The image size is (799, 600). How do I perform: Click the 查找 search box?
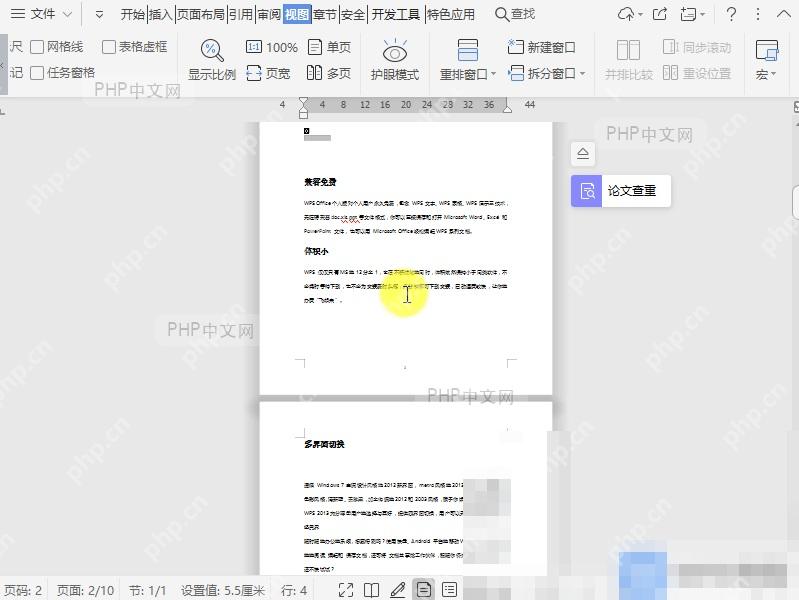pyautogui.click(x=515, y=14)
